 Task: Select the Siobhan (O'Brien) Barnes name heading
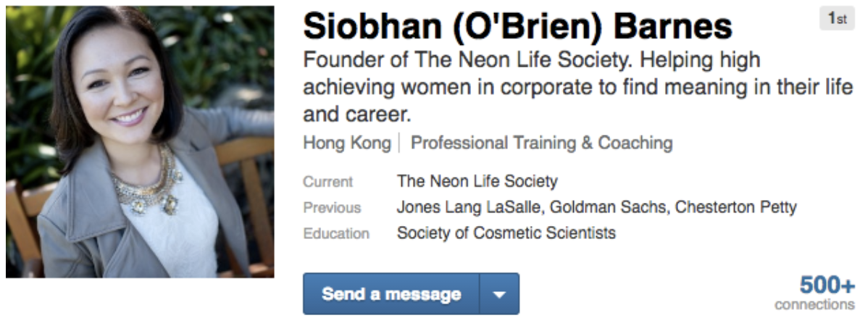(x=517, y=27)
